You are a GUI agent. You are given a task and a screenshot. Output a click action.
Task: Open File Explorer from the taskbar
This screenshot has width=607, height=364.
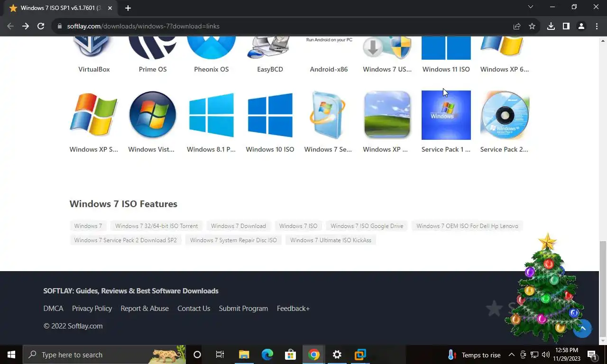pos(244,355)
